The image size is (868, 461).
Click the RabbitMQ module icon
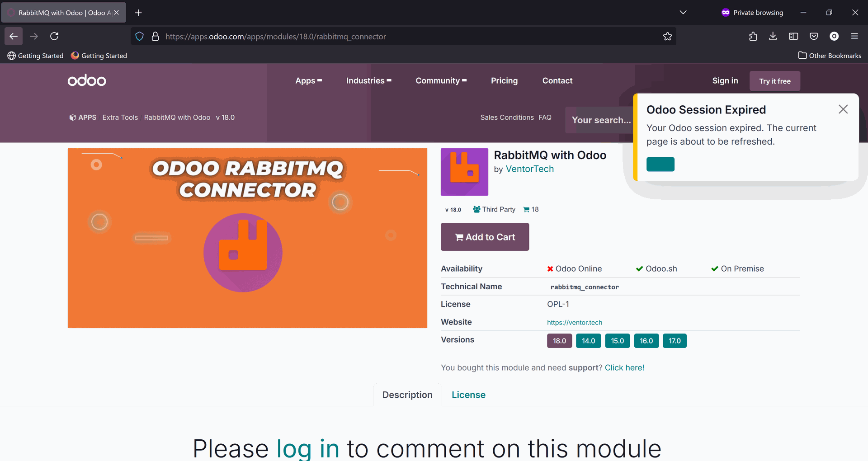tap(464, 172)
